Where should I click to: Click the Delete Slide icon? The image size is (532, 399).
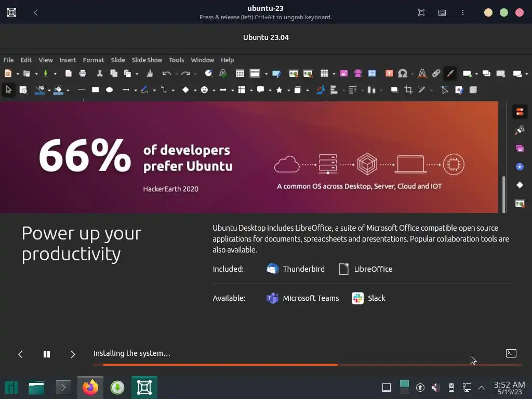point(501,73)
